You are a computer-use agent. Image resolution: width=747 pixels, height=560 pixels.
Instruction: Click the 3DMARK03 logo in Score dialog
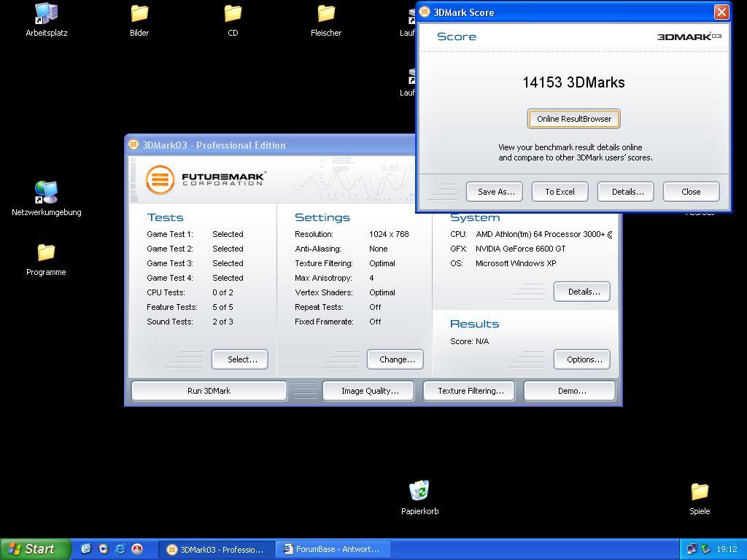pos(689,36)
